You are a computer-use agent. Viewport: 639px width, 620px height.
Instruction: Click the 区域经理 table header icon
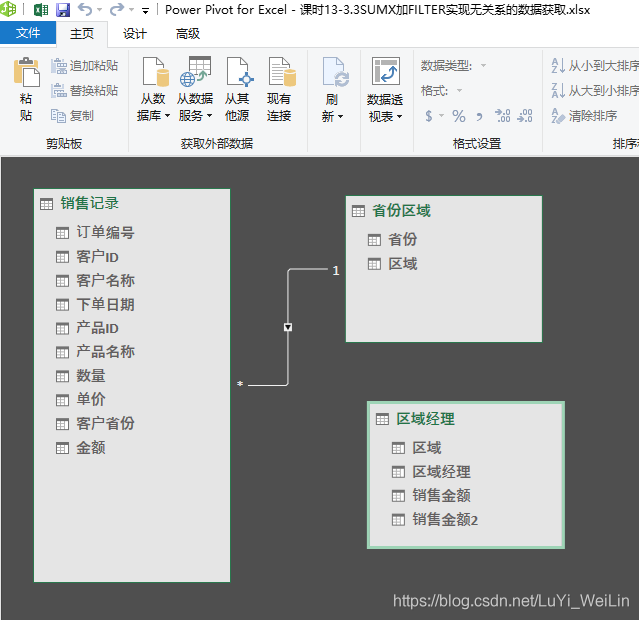(x=382, y=419)
